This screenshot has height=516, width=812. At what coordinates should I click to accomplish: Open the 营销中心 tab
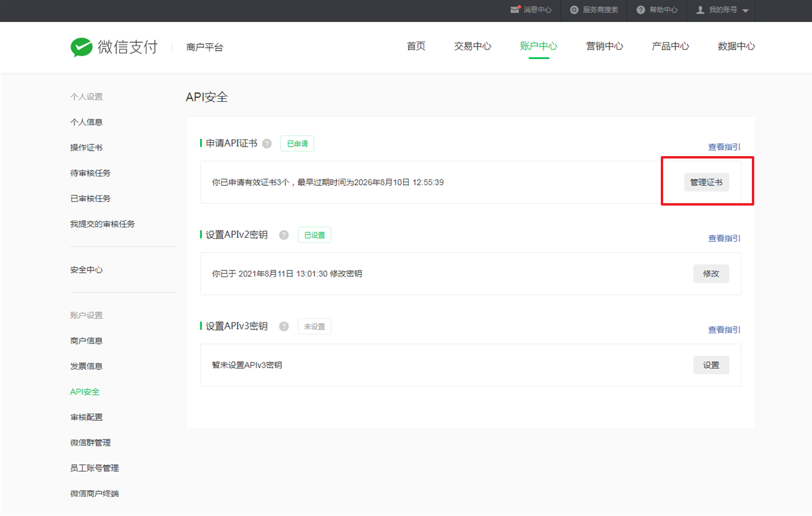pos(605,46)
